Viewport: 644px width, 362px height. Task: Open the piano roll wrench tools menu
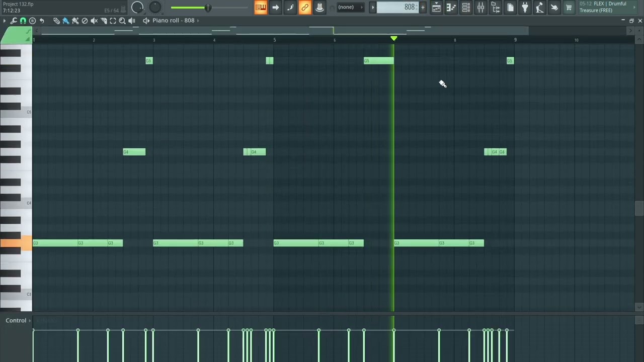(x=14, y=21)
